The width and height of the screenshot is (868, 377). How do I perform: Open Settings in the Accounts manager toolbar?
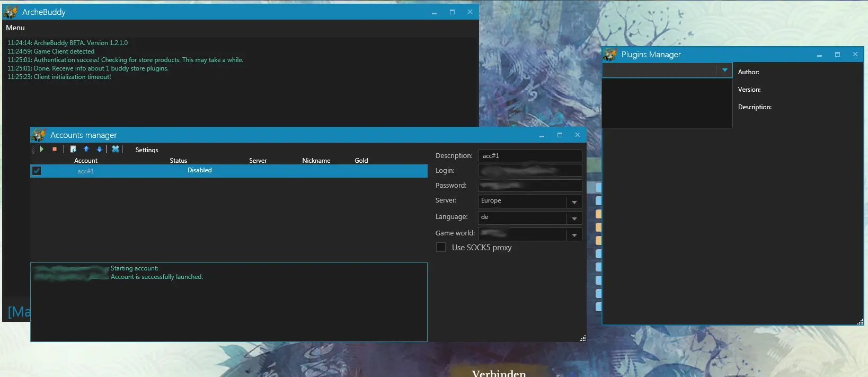point(147,150)
